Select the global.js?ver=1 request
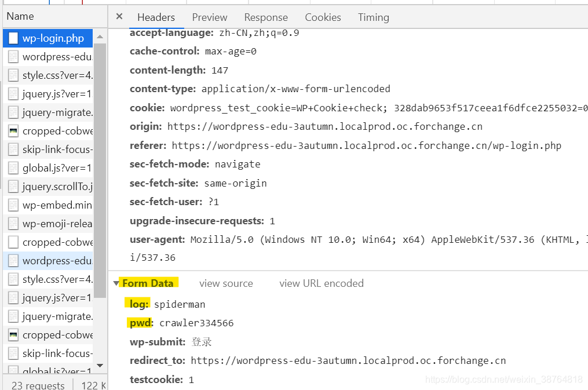 coord(48,168)
